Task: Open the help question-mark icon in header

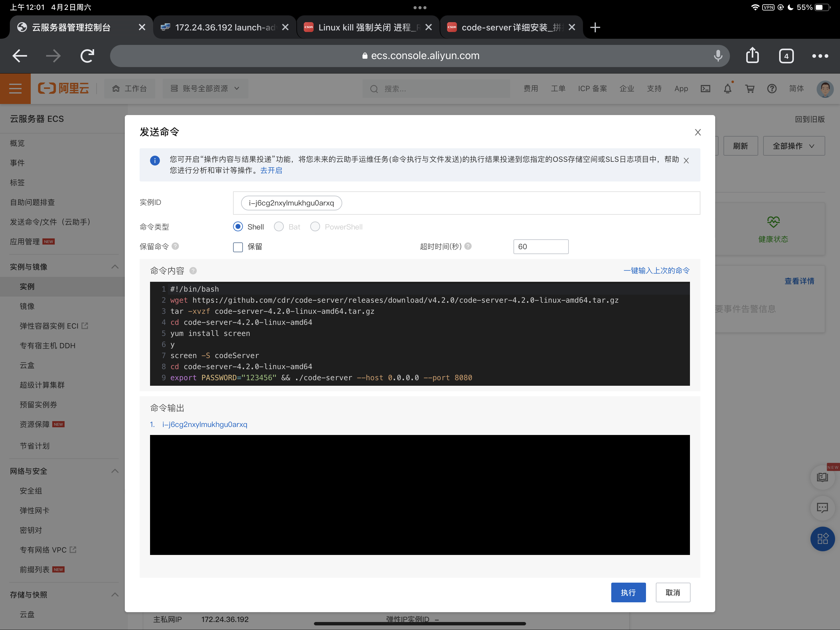Action: [772, 89]
